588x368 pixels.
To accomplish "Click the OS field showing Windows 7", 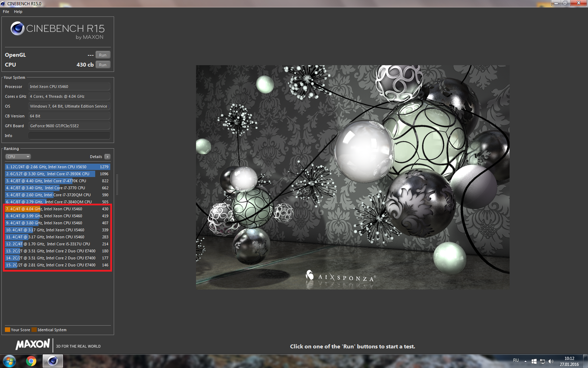I will point(69,106).
